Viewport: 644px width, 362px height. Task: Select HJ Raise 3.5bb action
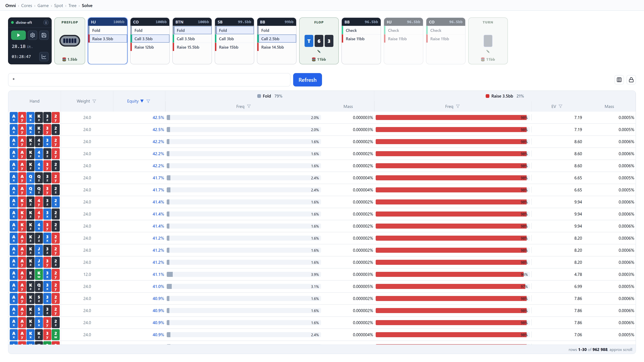tap(108, 39)
